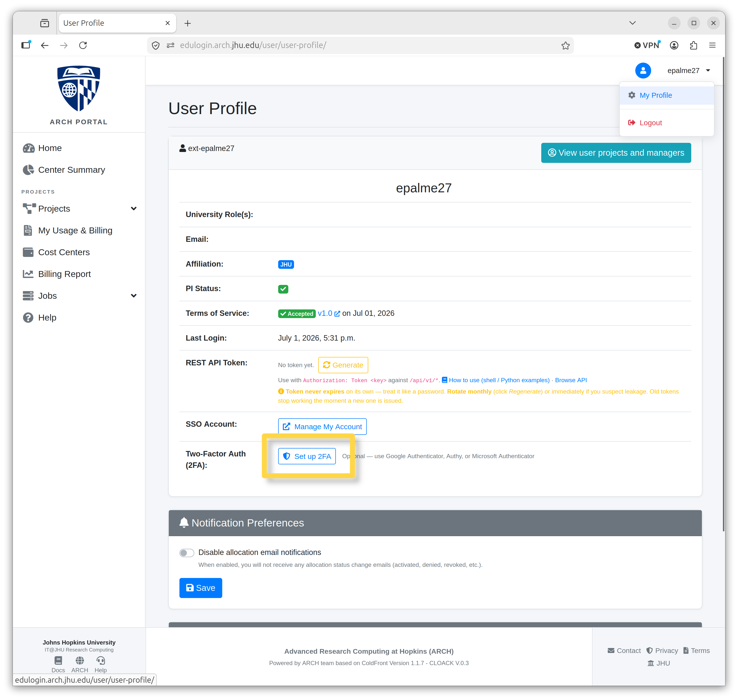Expand the Projects sidebar chevron
The image size is (738, 700).
134,209
